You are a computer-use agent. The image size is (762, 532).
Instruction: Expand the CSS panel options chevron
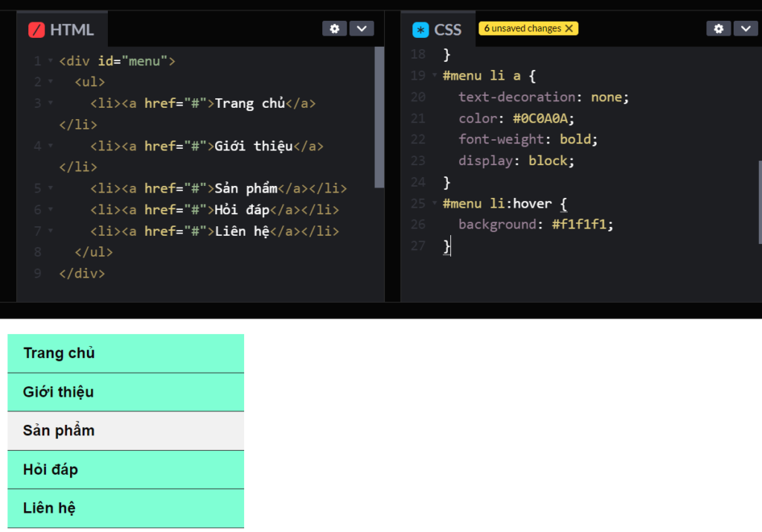click(746, 28)
